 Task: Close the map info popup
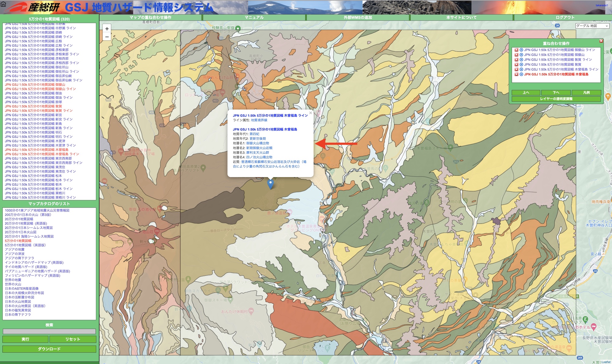pyautogui.click(x=310, y=113)
